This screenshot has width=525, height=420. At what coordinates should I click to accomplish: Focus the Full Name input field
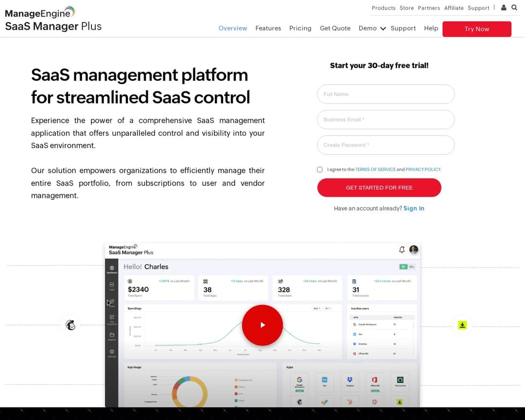point(385,94)
